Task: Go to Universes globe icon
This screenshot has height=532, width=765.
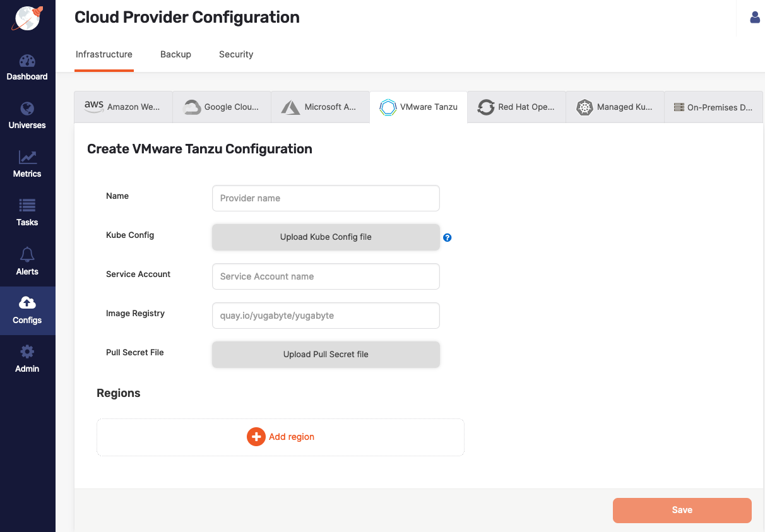Action: tap(27, 109)
